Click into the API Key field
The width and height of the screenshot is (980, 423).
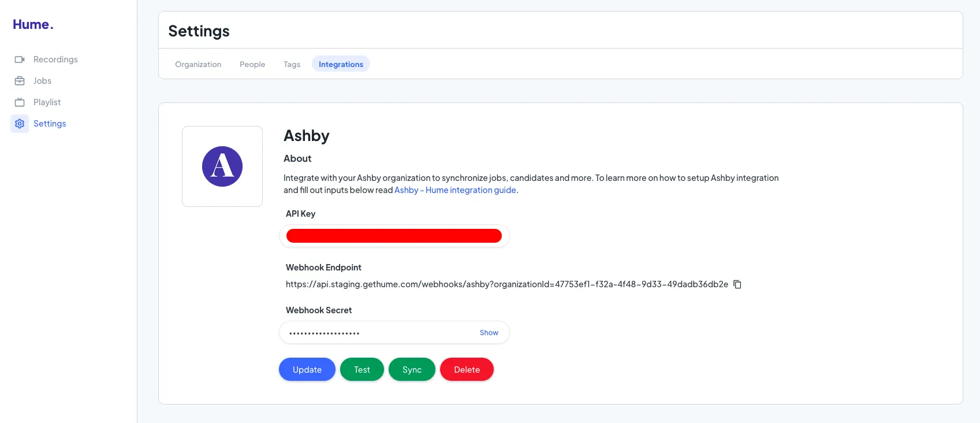[x=394, y=236]
